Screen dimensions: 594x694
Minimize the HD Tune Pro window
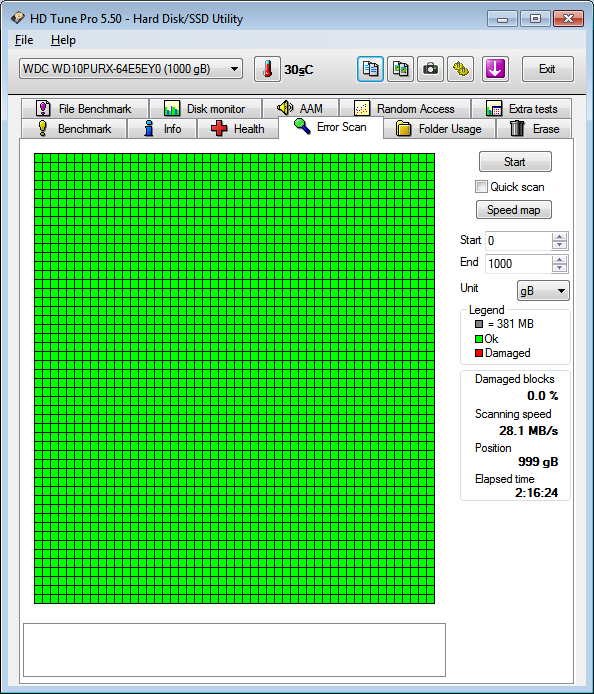point(502,19)
